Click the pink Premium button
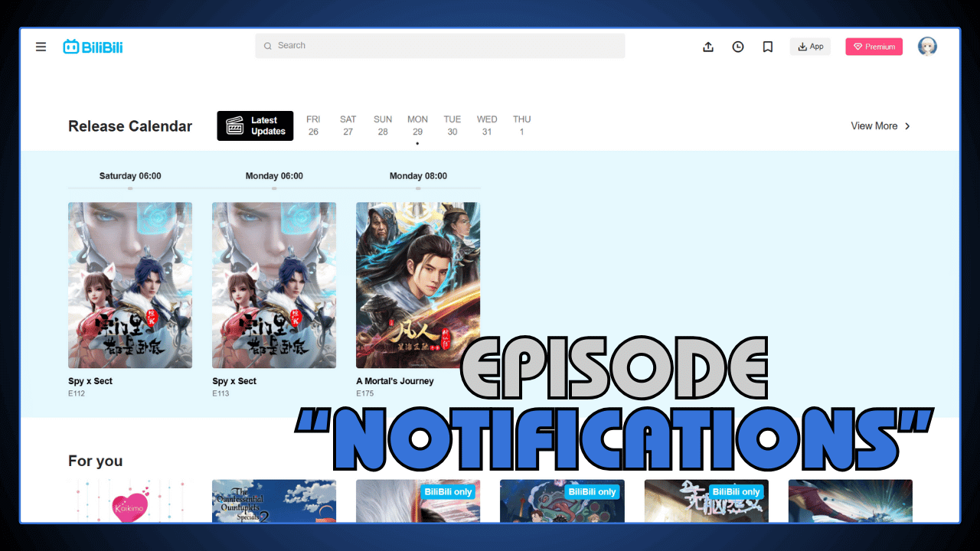This screenshot has height=551, width=980. pyautogui.click(x=874, y=46)
